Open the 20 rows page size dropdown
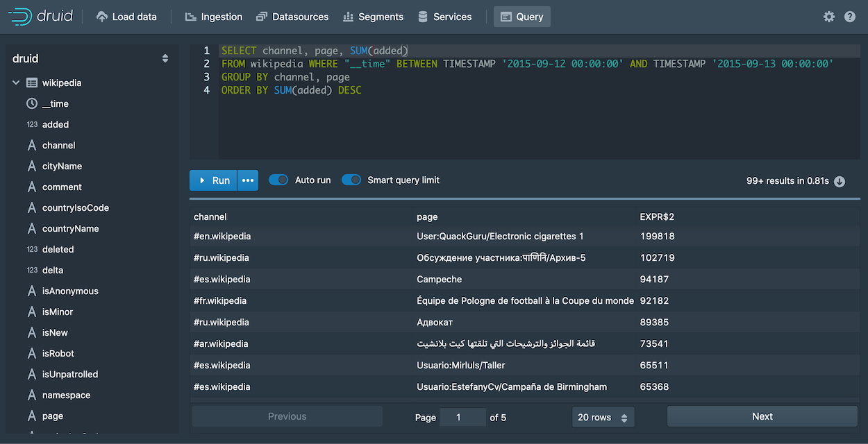 [603, 417]
